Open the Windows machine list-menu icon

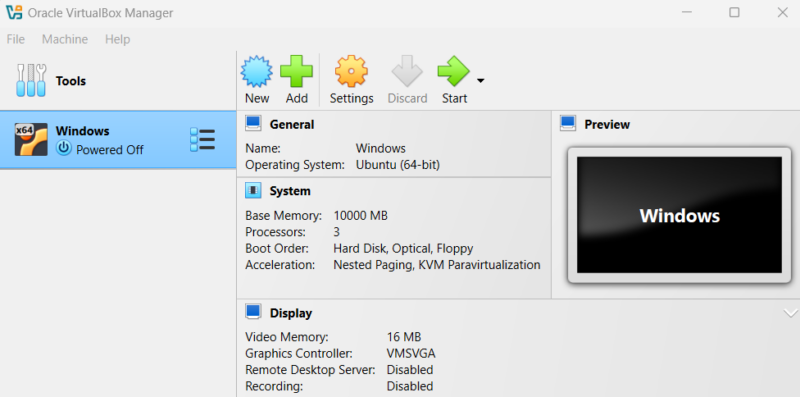coord(203,139)
